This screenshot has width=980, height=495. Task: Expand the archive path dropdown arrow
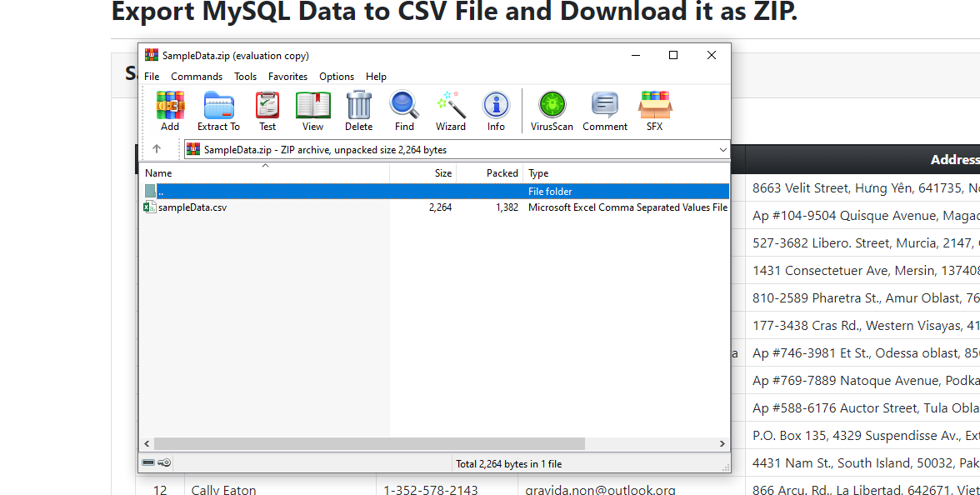723,149
